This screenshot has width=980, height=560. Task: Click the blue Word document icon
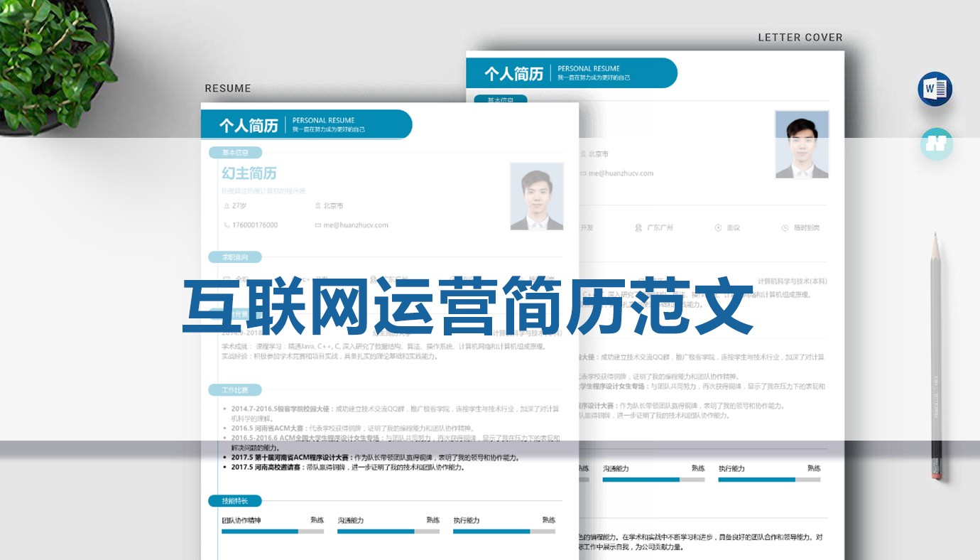tap(935, 90)
